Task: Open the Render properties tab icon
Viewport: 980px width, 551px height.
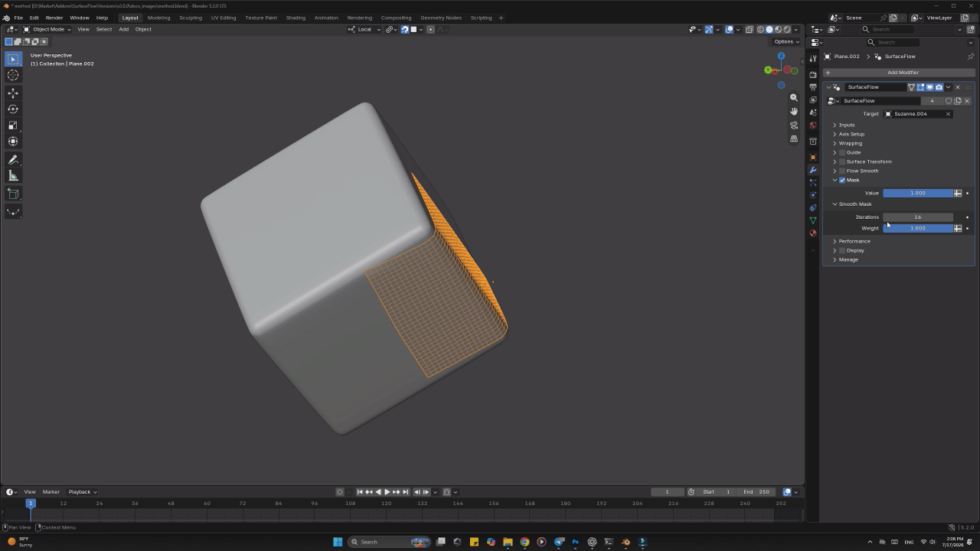Action: point(813,75)
